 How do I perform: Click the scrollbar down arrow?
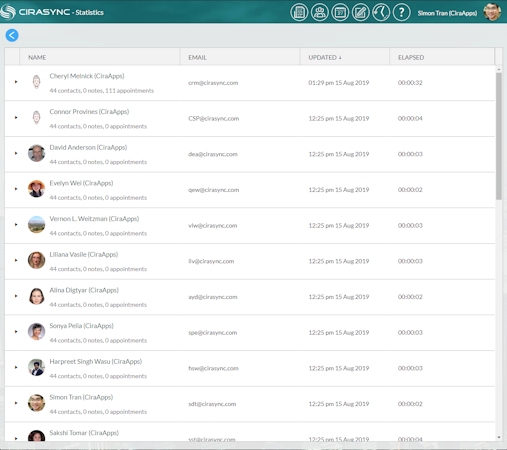point(499,437)
